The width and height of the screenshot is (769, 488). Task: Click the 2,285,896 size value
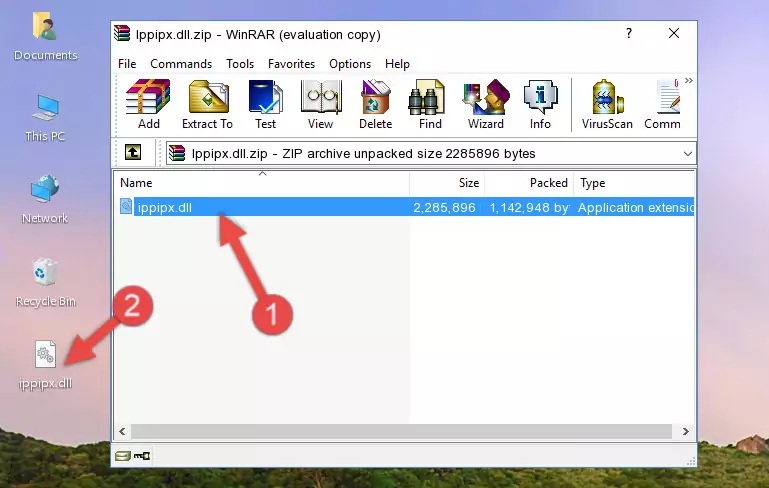coord(444,207)
